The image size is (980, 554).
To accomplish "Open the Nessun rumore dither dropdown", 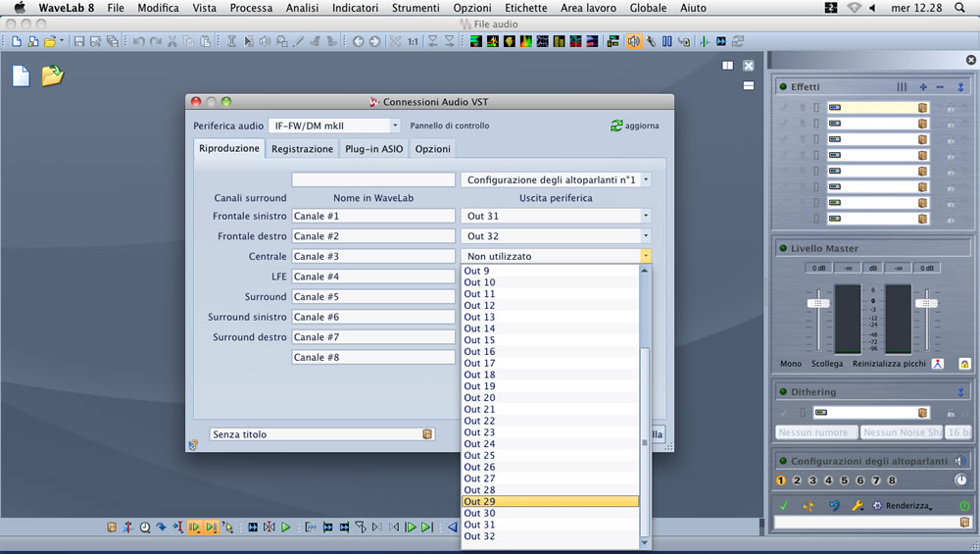I will tap(816, 432).
